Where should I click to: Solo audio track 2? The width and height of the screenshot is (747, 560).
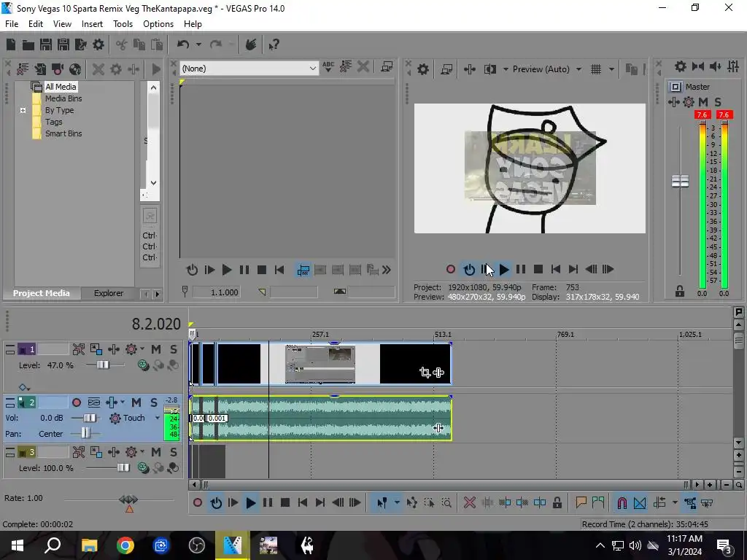tap(154, 402)
